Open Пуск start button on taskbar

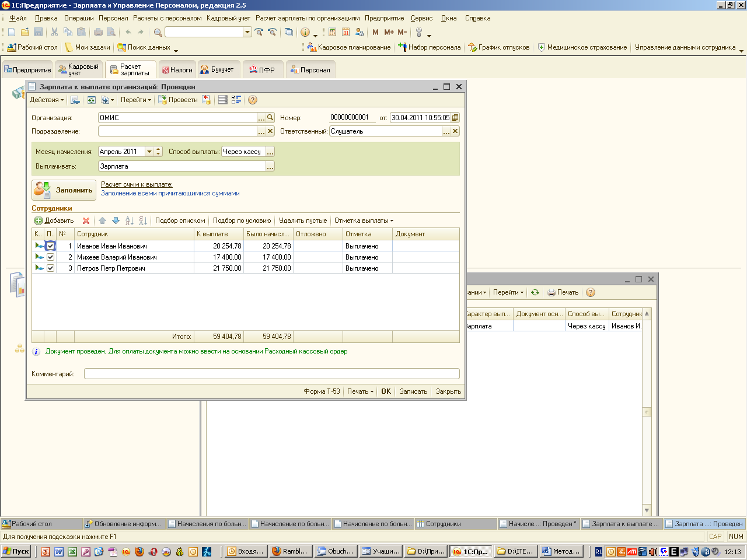pyautogui.click(x=16, y=551)
